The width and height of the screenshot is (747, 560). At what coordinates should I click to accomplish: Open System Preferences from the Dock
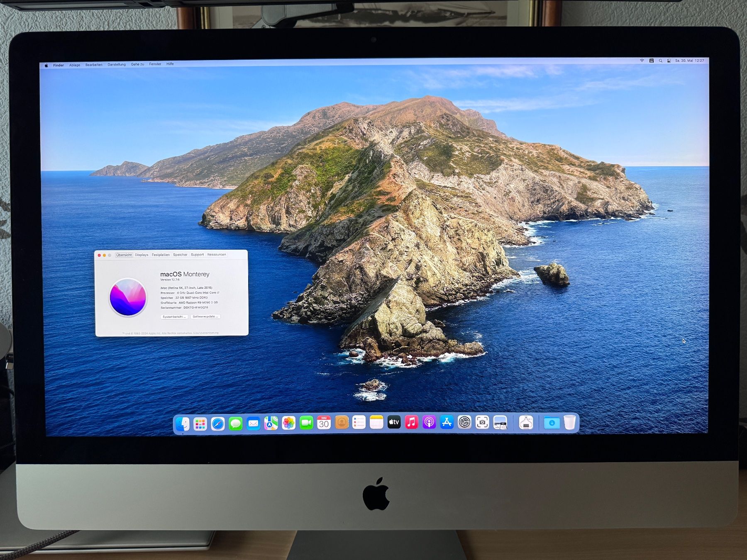pos(465,422)
